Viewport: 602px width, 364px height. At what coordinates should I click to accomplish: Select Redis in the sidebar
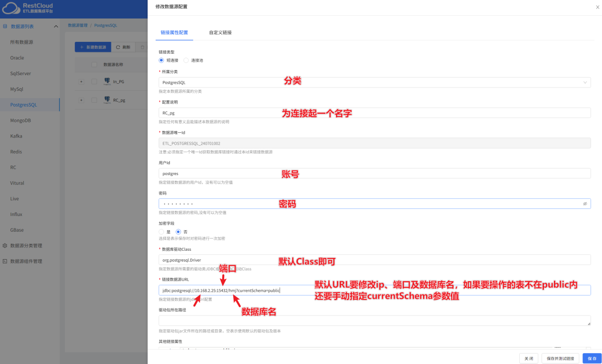pyautogui.click(x=16, y=152)
